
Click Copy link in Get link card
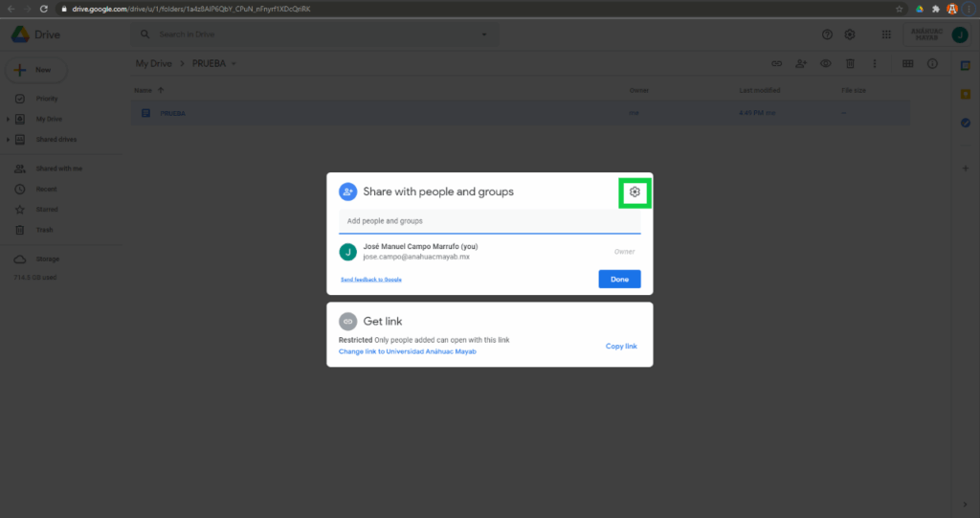coord(621,346)
